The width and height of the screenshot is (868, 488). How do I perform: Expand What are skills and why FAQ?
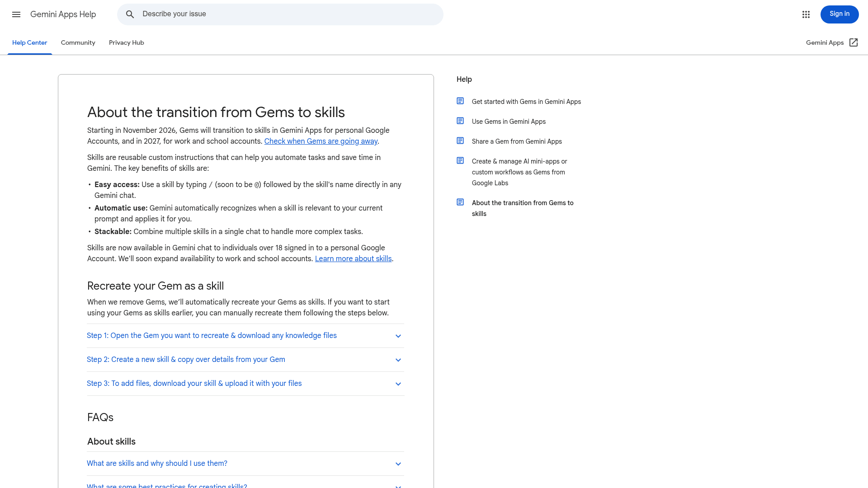(x=245, y=464)
